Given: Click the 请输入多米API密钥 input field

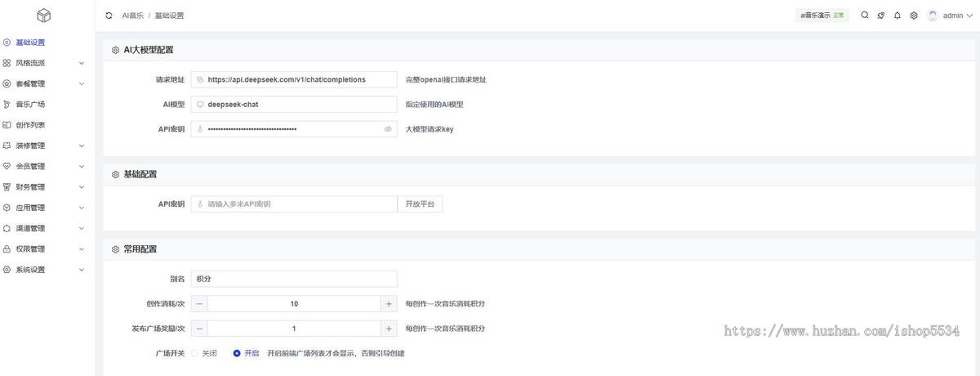Looking at the screenshot, I should (294, 204).
